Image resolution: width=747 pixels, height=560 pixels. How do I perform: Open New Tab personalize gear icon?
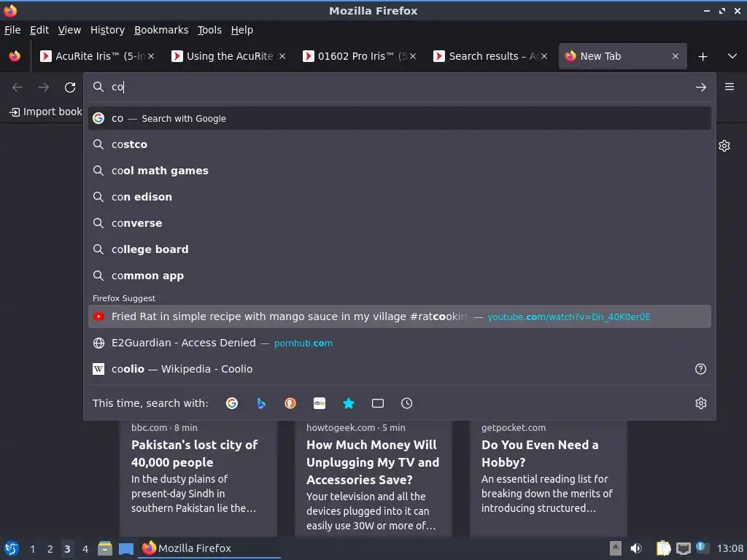(724, 146)
